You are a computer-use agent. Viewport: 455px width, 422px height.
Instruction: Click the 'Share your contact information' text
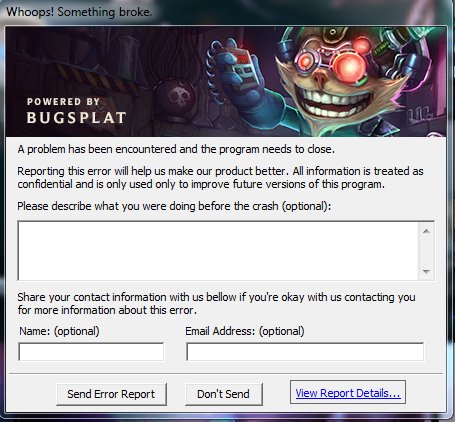(216, 303)
